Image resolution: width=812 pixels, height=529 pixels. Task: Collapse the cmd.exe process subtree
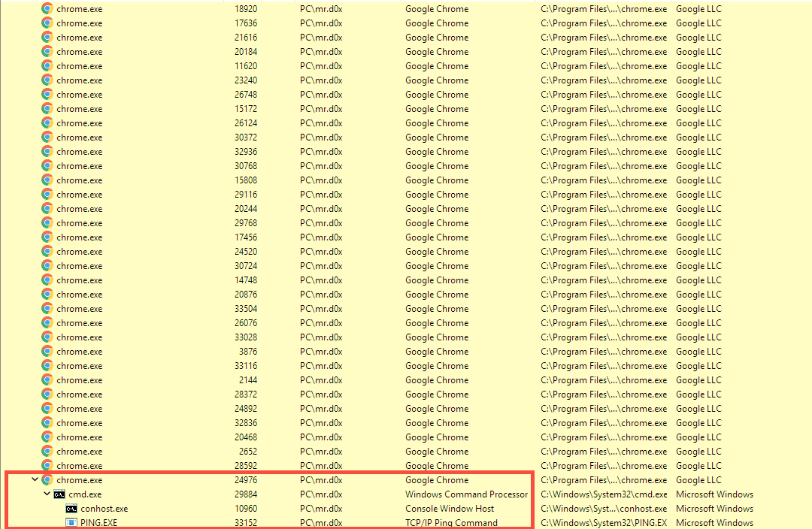tap(47, 494)
